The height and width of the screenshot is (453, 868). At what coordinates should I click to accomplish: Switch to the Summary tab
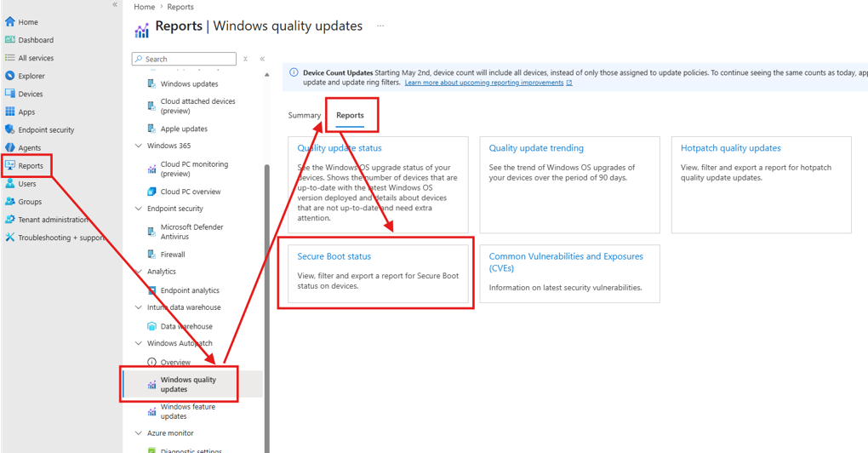click(x=305, y=115)
